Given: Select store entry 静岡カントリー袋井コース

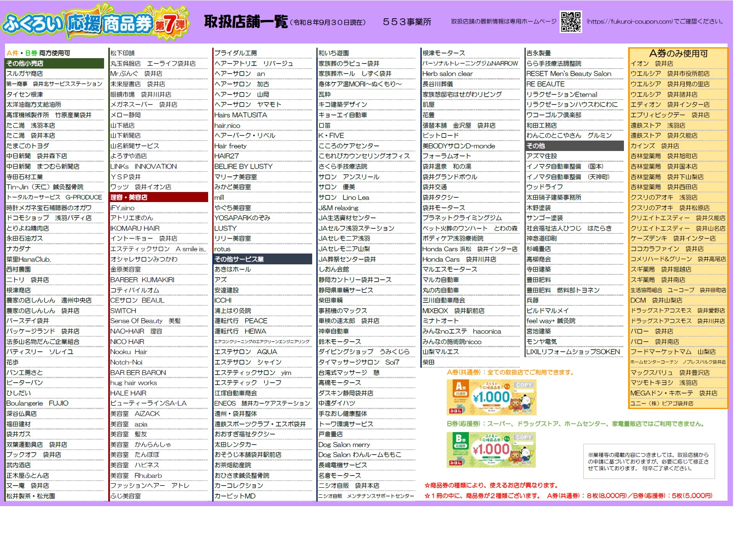Looking at the screenshot, I should click(355, 280).
